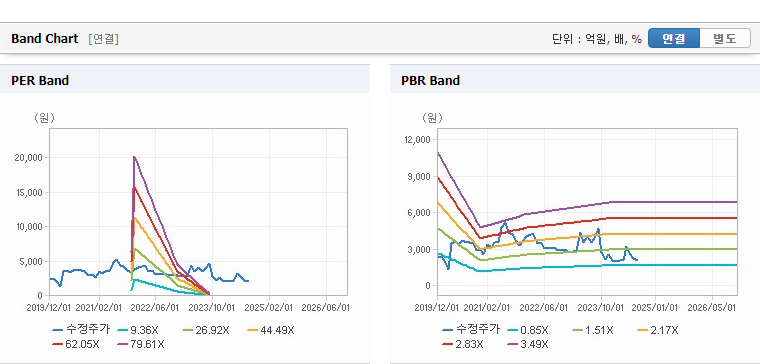The image size is (760, 364).
Task: Toggle the 1.51X legend entry
Action: tap(593, 331)
